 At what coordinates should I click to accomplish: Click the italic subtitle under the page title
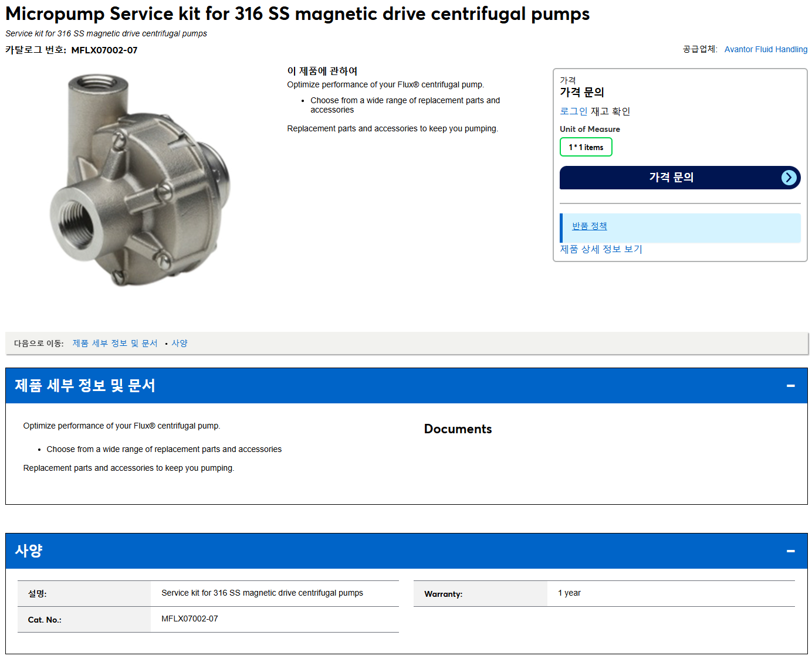pyautogui.click(x=106, y=33)
